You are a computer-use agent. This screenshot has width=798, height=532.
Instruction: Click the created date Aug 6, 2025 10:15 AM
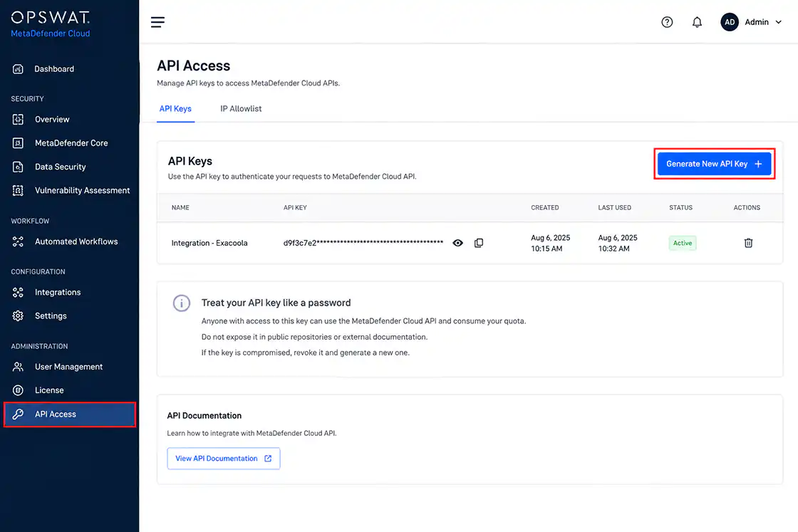point(550,243)
